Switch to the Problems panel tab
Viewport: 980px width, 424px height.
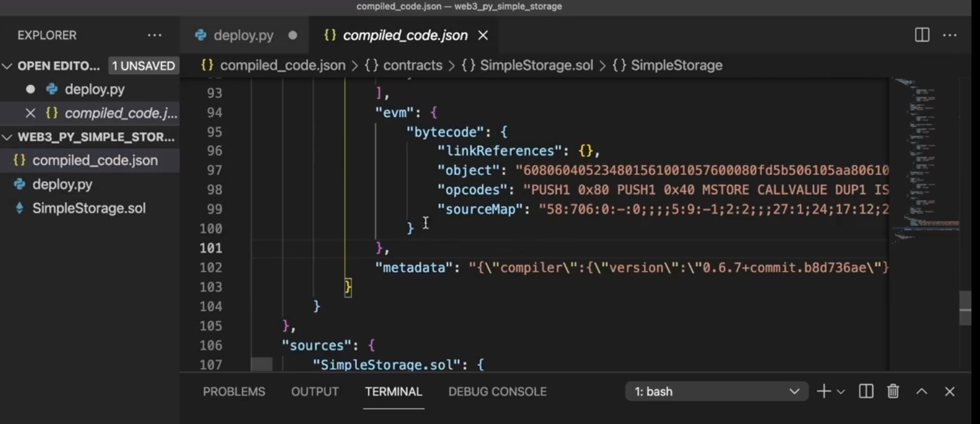234,392
